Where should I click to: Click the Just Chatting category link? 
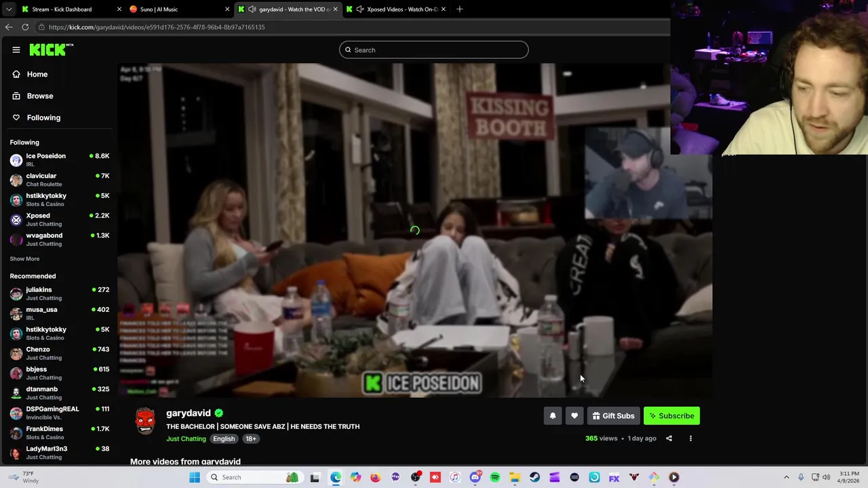tap(186, 439)
